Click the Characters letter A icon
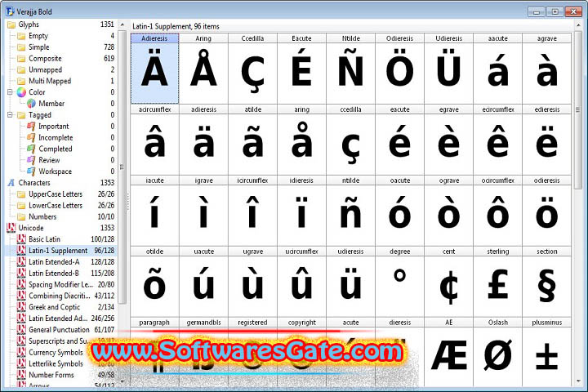The image size is (588, 392). tap(11, 183)
